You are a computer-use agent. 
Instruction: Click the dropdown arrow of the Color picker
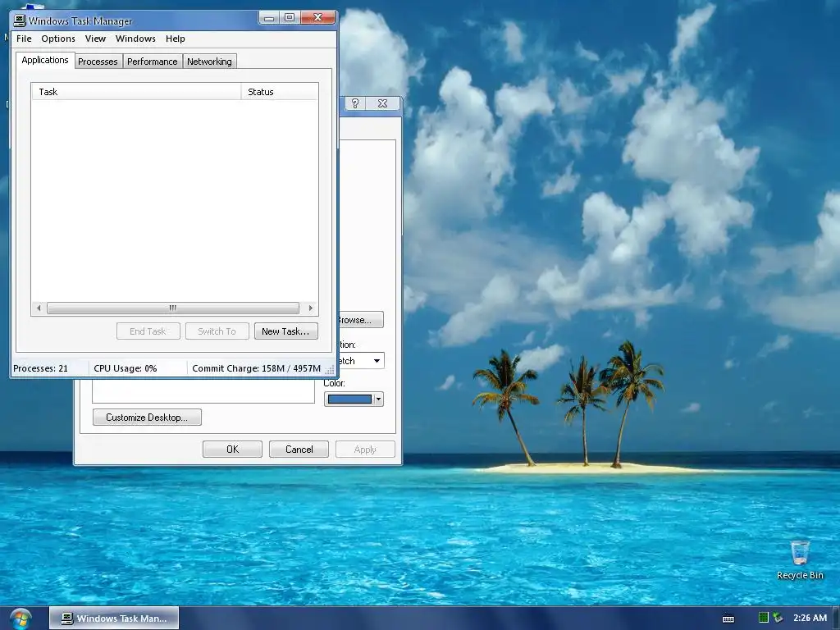(x=379, y=399)
